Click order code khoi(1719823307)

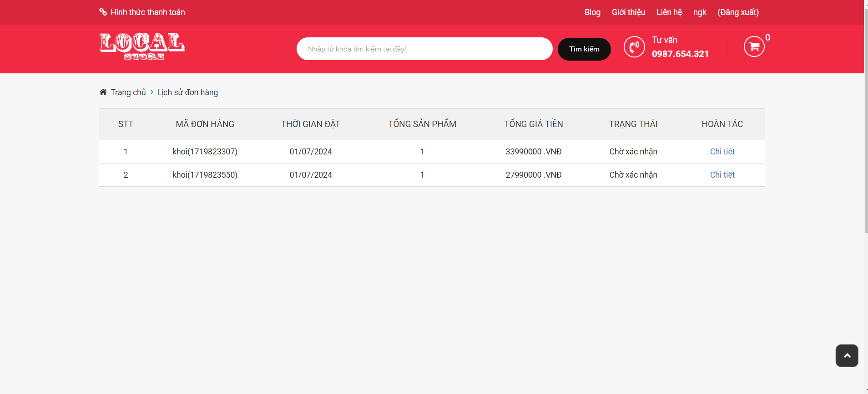click(x=205, y=152)
